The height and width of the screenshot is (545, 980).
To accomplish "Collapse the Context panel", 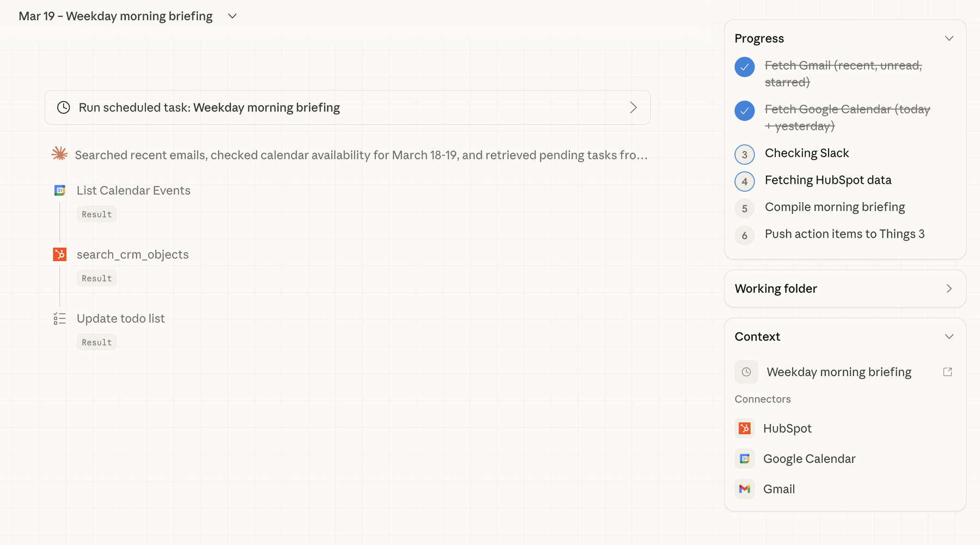I will (949, 336).
